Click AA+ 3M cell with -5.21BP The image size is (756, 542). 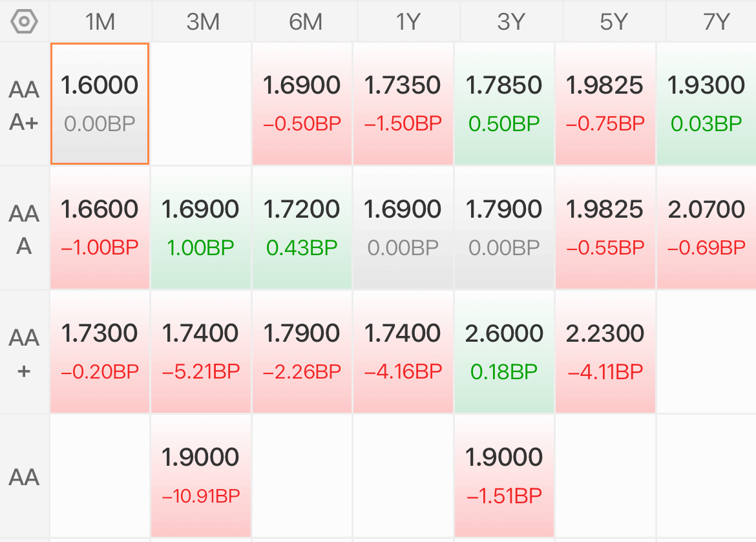pos(201,351)
